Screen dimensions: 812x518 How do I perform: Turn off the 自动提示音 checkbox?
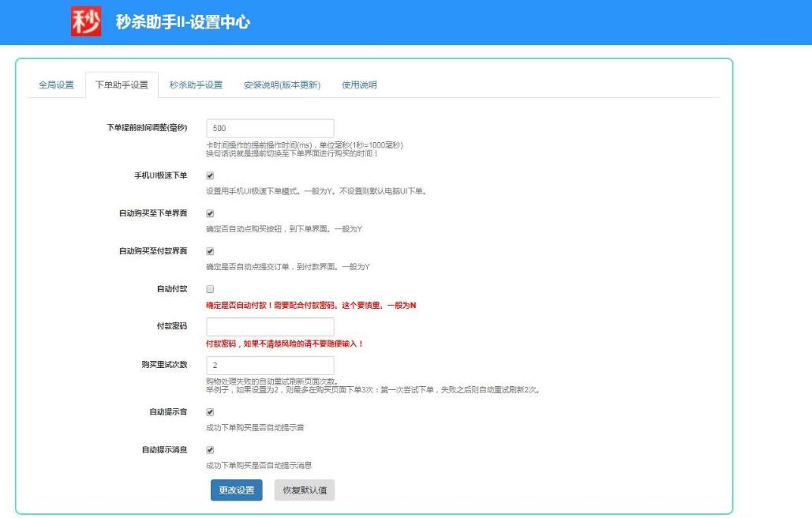[210, 412]
